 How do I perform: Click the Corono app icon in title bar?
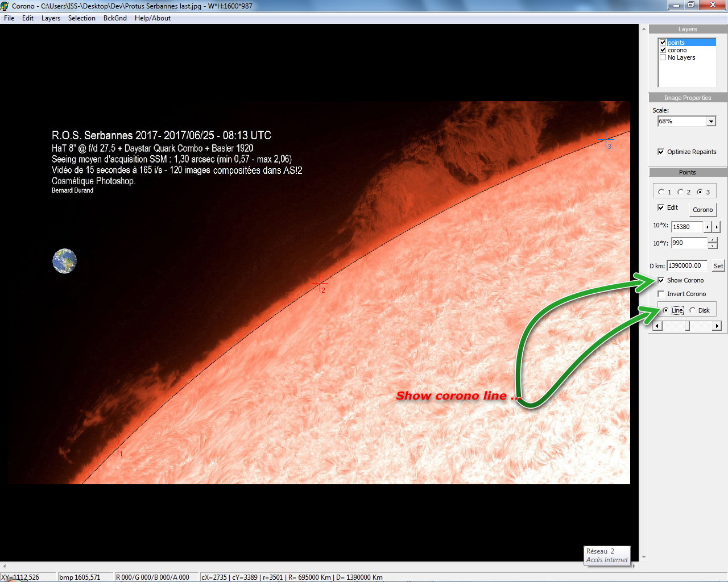pyautogui.click(x=5, y=6)
